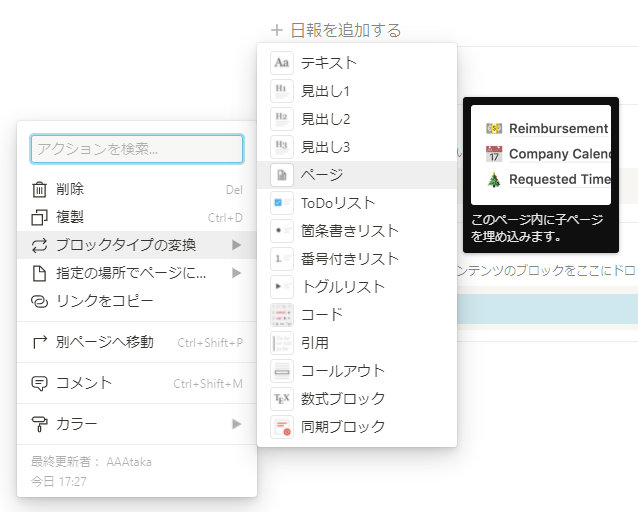The image size is (638, 512).
Task: Convert block to 見出し3
Action: [357, 147]
